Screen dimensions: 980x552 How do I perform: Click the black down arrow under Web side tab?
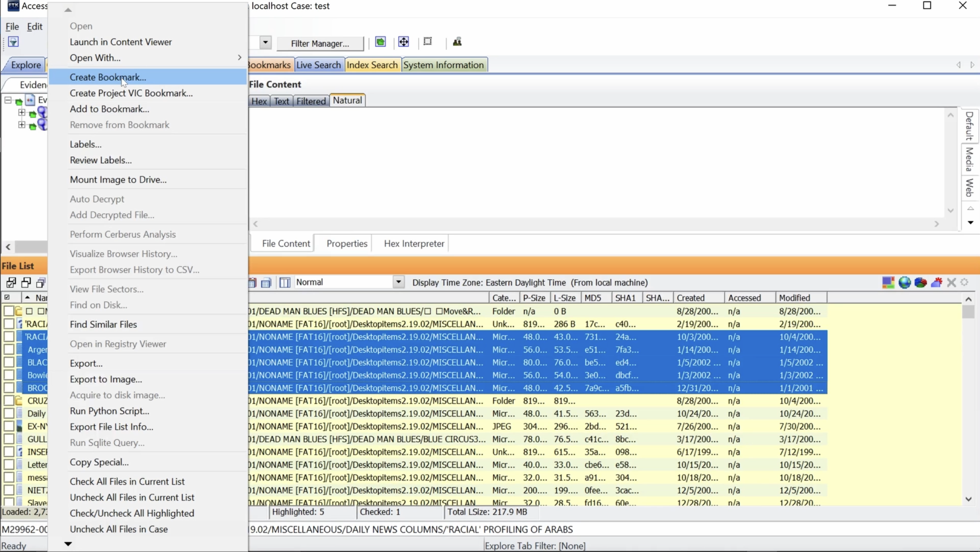(x=971, y=222)
